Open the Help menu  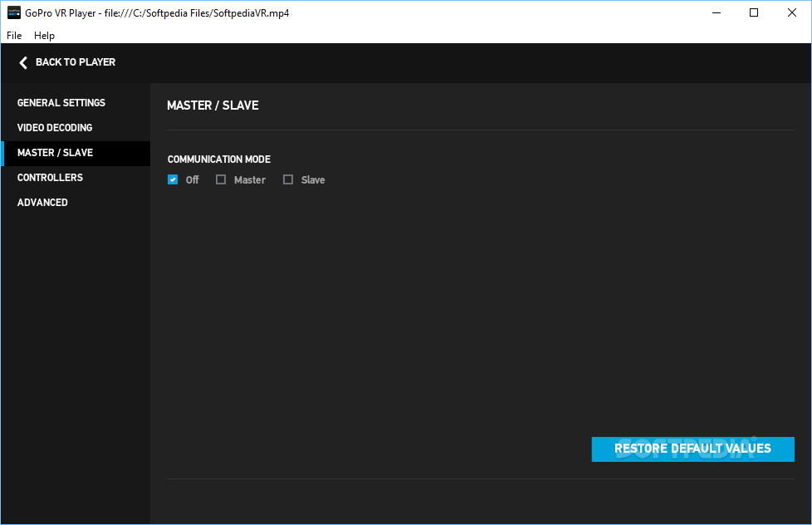click(44, 36)
